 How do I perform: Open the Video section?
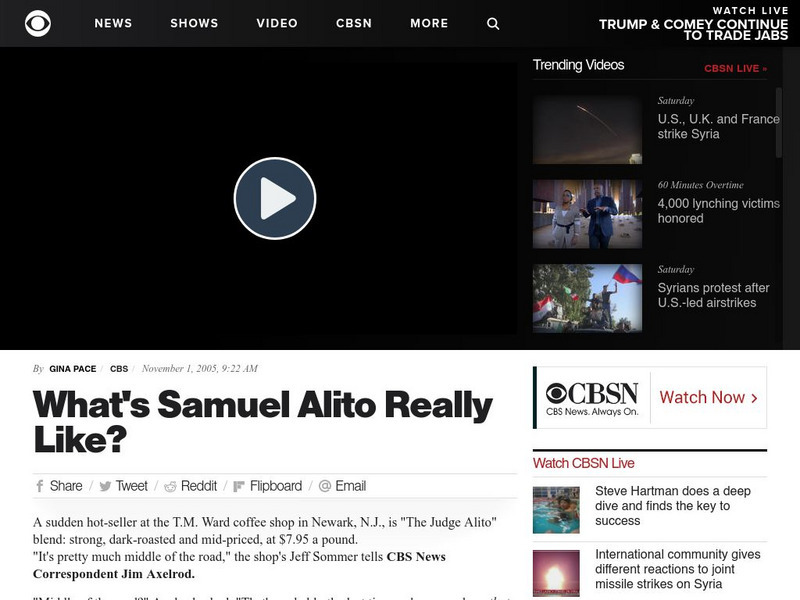click(x=277, y=23)
